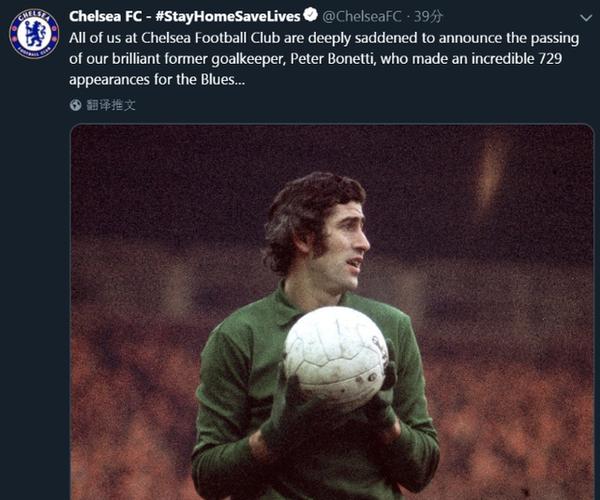Click the white football in the photo
This screenshot has height=500, width=600.
337,360
